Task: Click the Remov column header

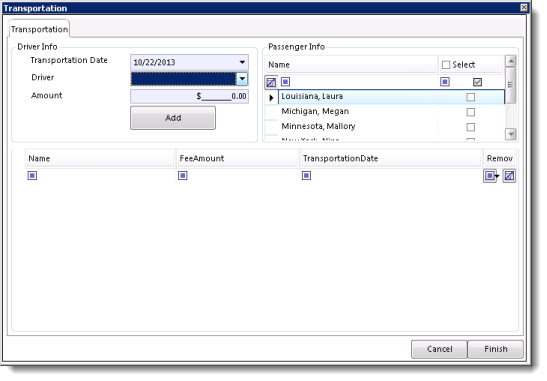Action: click(500, 158)
